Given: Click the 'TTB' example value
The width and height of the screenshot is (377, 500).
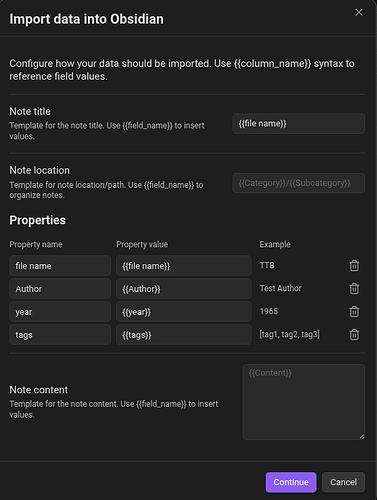Looking at the screenshot, I should [x=267, y=265].
